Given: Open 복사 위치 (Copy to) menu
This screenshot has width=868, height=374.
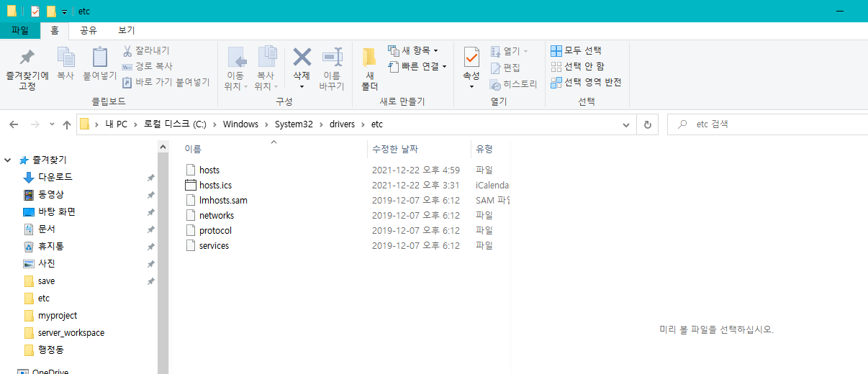Looking at the screenshot, I should click(x=266, y=69).
